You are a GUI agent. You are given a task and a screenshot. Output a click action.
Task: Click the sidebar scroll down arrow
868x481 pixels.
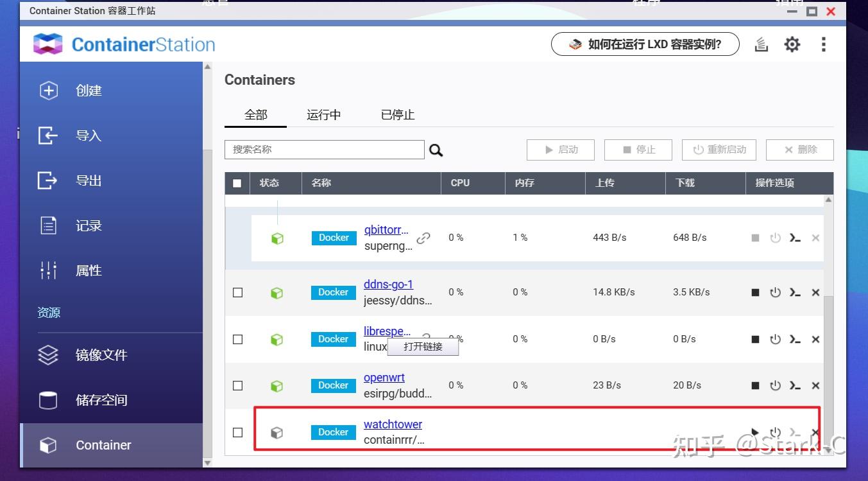coord(207,462)
